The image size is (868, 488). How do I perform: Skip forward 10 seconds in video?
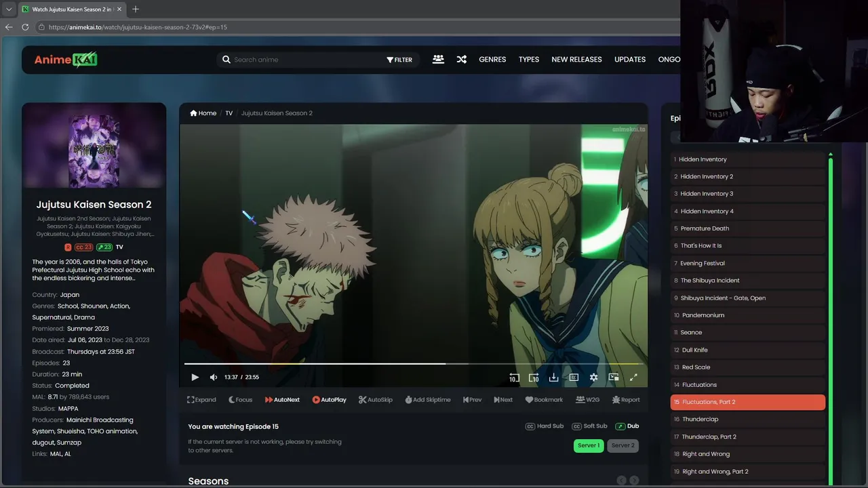tap(534, 378)
